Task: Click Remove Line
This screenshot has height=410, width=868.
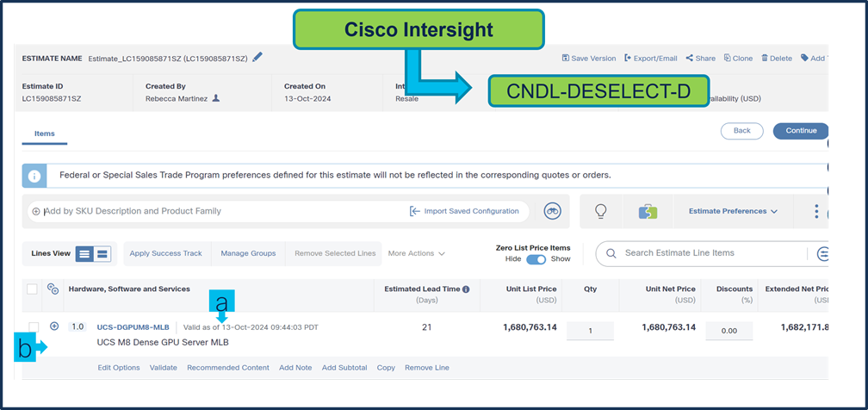Action: 427,368
